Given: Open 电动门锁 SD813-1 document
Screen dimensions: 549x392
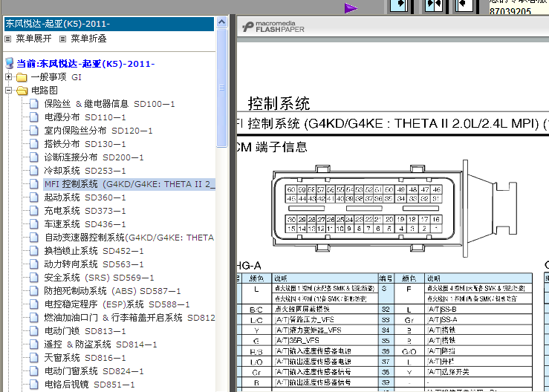Looking at the screenshot, I should (85, 331).
